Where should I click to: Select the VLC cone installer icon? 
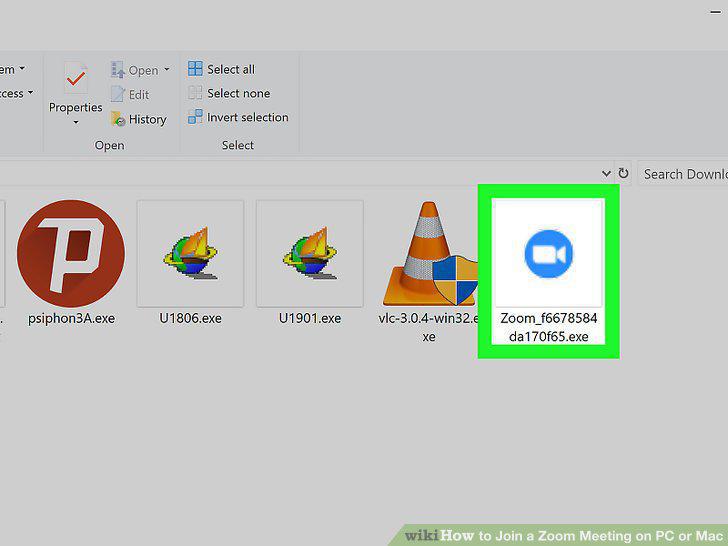tap(429, 254)
